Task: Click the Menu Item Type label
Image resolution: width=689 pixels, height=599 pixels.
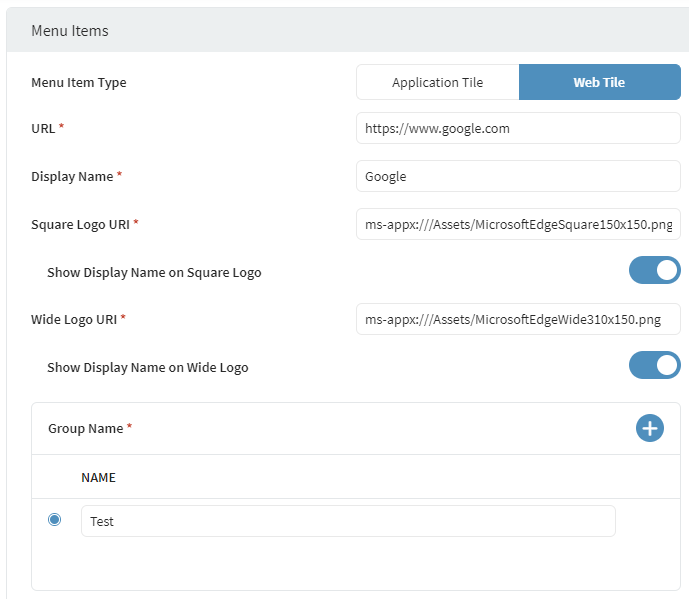Action: tap(79, 82)
